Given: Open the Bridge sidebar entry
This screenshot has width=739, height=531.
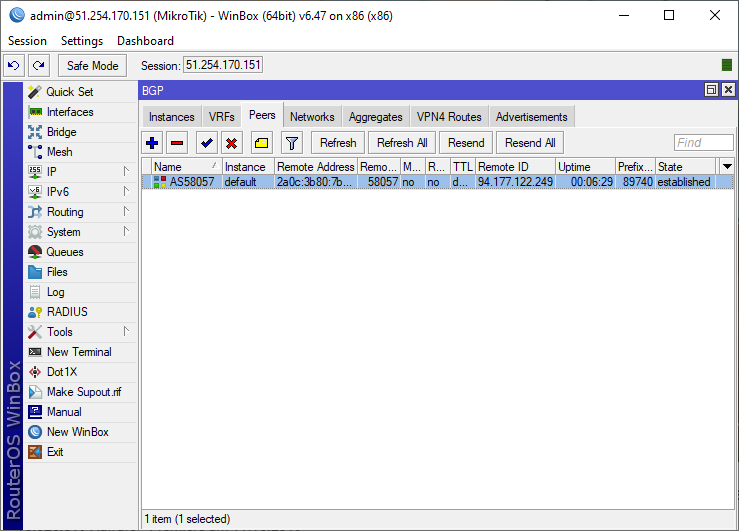Looking at the screenshot, I should click(x=80, y=132).
